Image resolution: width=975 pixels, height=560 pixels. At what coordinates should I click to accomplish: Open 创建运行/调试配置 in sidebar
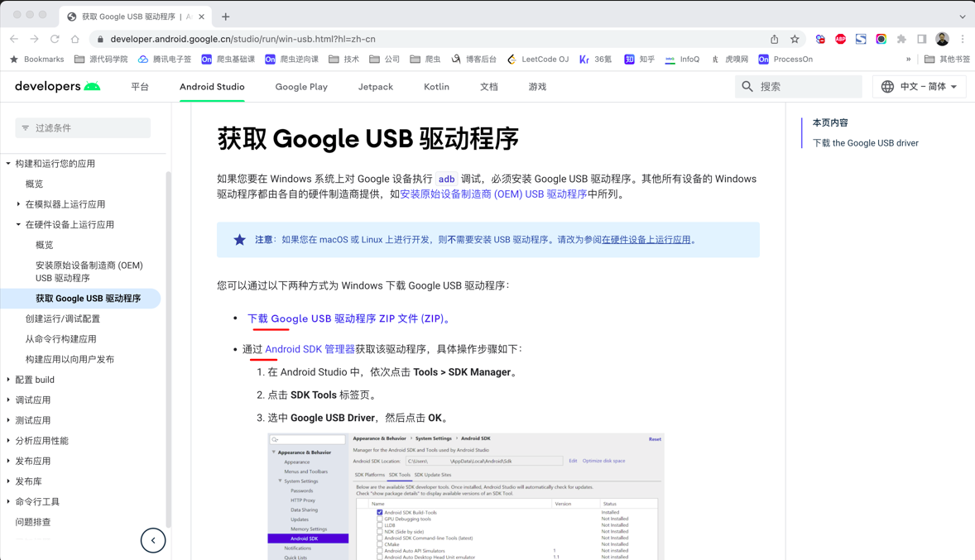coord(63,318)
